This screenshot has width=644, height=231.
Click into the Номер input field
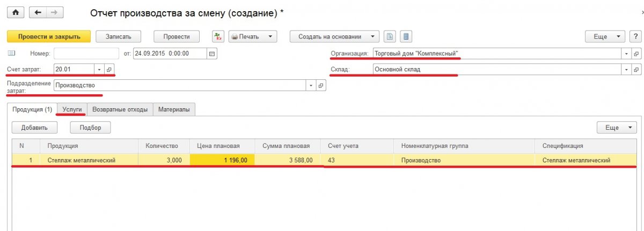pyautogui.click(x=86, y=54)
